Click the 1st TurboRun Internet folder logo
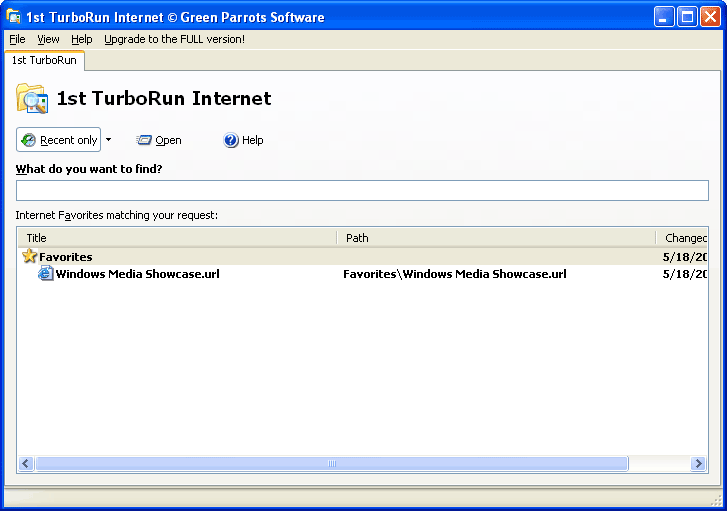This screenshot has width=727, height=511. click(x=32, y=98)
